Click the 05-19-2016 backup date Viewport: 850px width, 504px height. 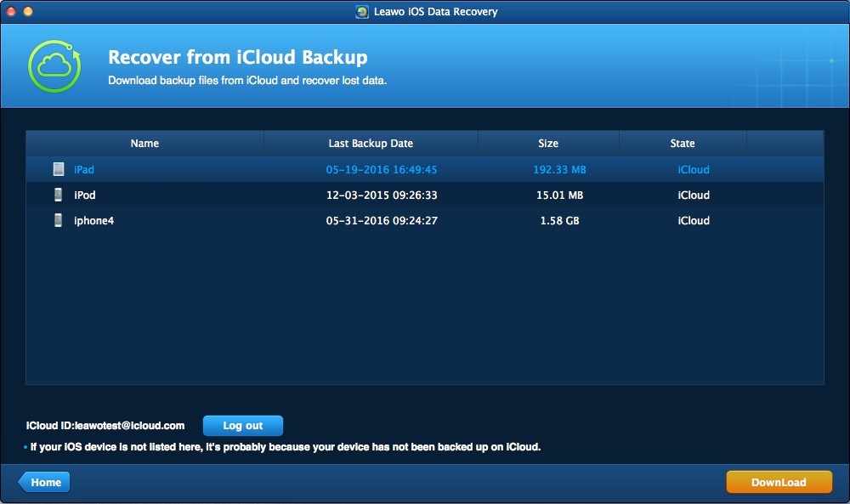click(x=382, y=169)
